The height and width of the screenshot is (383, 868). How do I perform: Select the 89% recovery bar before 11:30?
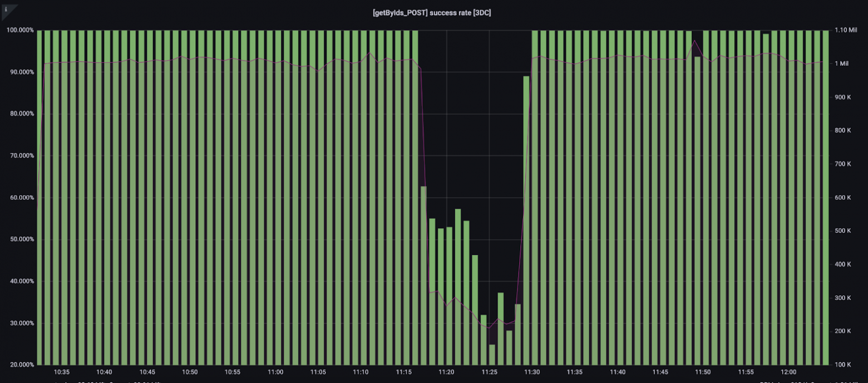[x=526, y=220]
